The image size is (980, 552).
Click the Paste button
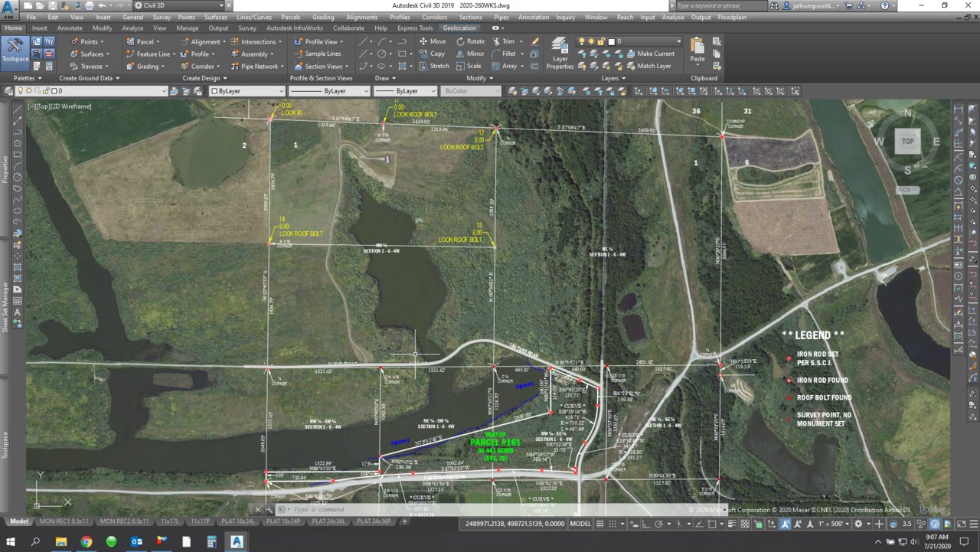point(697,50)
